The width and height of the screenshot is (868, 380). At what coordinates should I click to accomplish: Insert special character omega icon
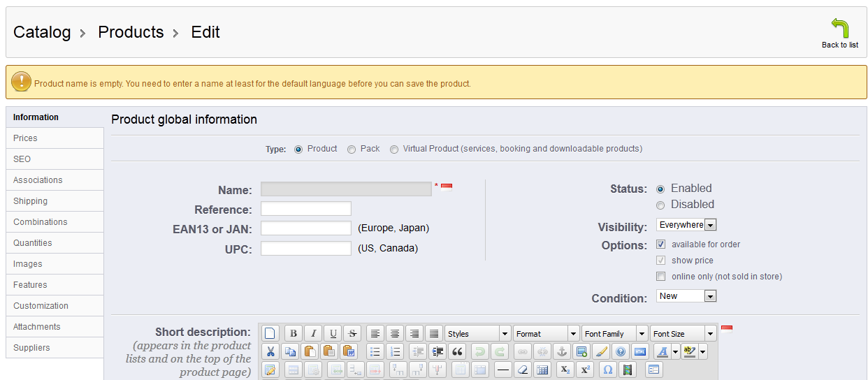[x=608, y=370]
